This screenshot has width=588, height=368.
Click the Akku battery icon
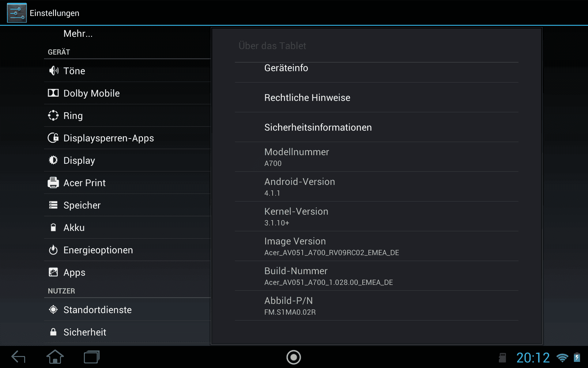pyautogui.click(x=53, y=227)
